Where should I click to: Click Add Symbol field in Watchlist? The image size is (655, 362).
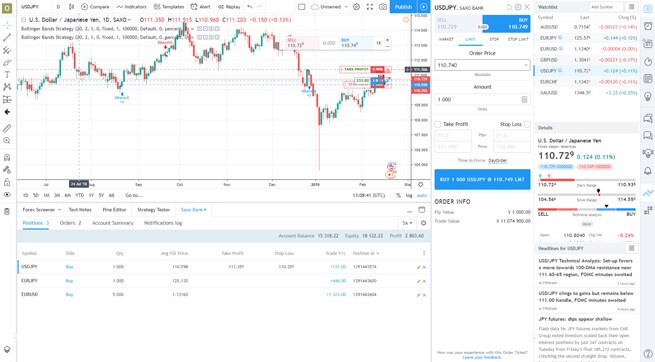(606, 7)
